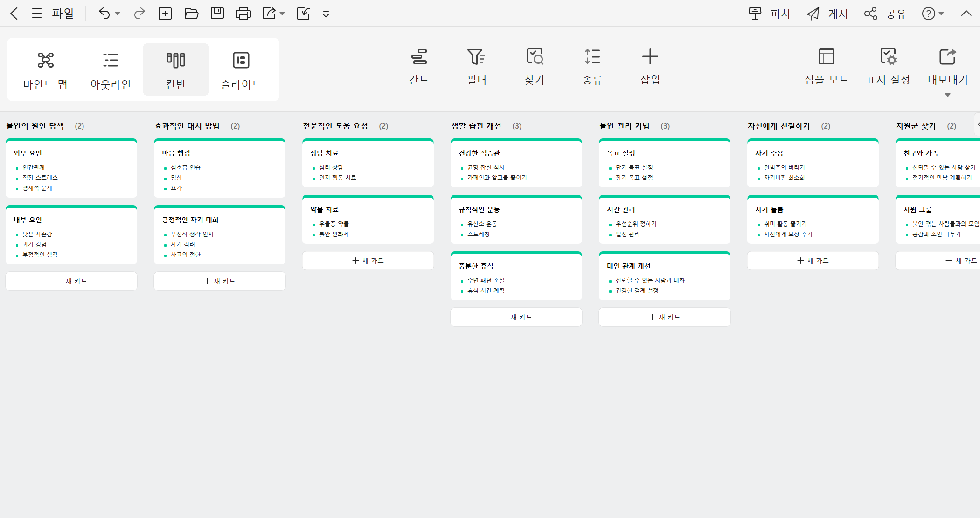
Task: Select the 외부 요인 card
Action: coord(71,168)
